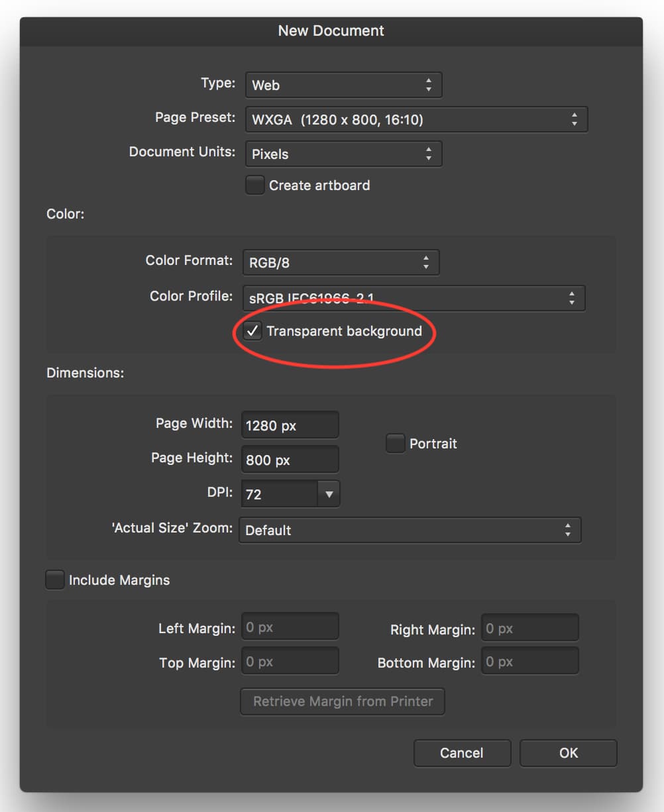
Task: Open the 'Actual Size' Zoom dropdown
Action: click(x=410, y=530)
